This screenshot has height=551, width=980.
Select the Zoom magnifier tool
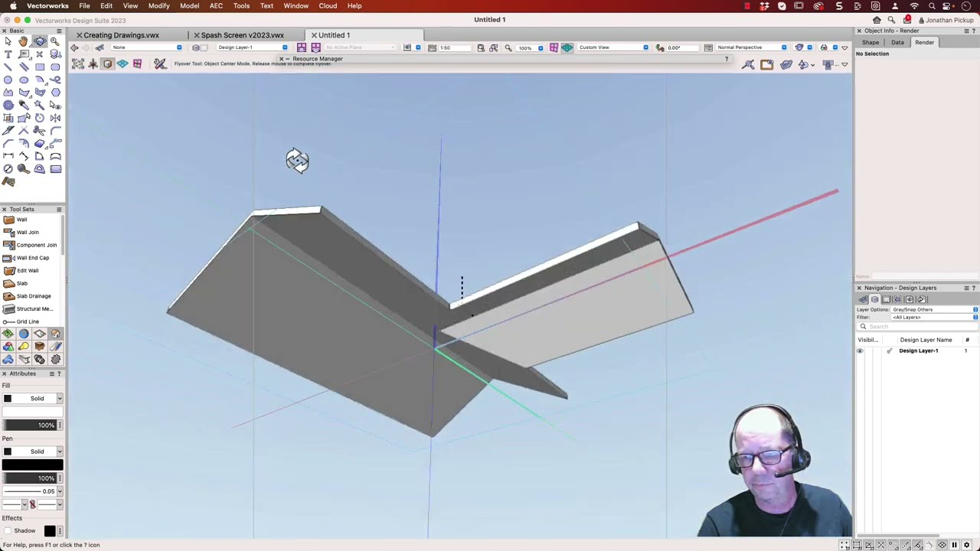pos(55,41)
